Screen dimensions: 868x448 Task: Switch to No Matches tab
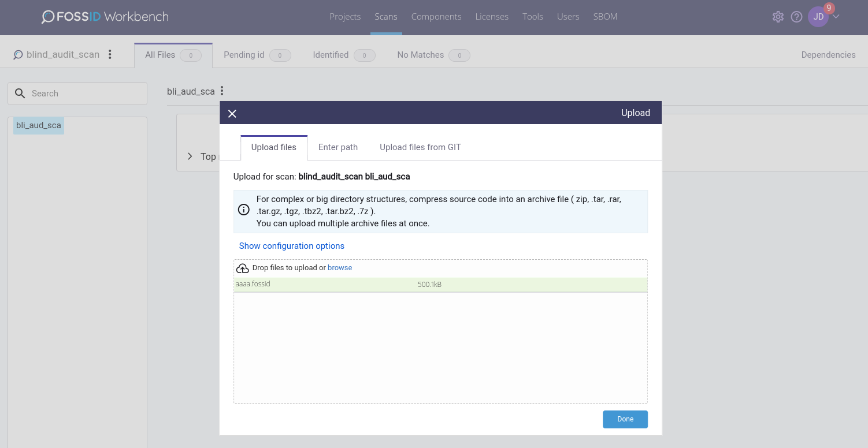433,55
